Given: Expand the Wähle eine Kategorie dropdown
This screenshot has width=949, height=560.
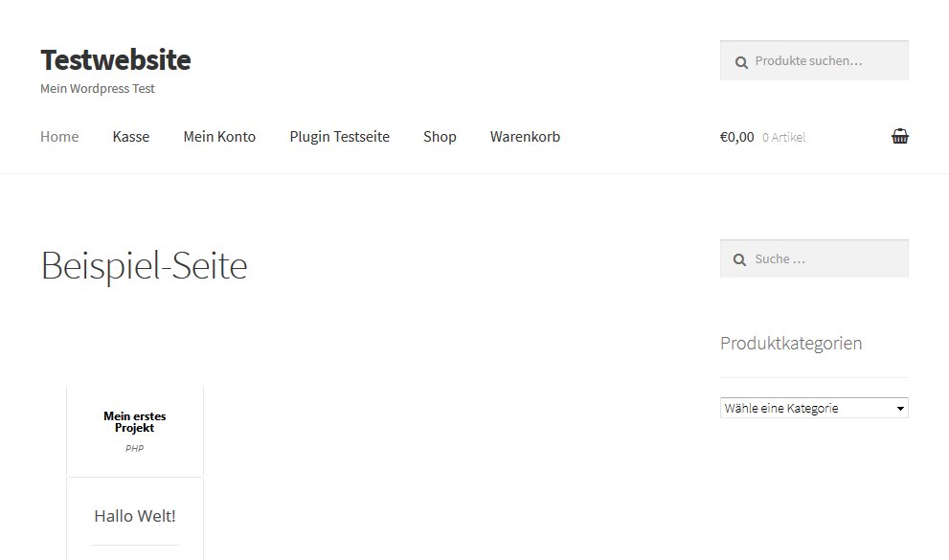Looking at the screenshot, I should click(x=813, y=408).
